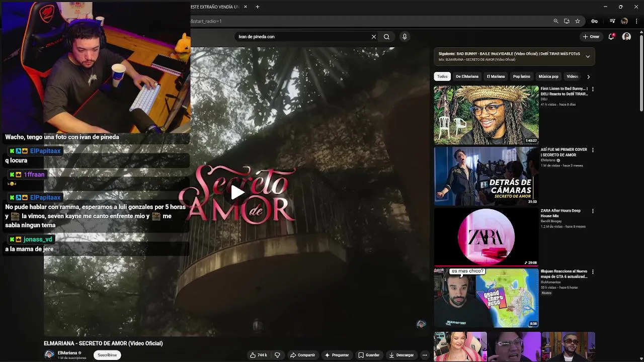Open 'ZARA After Hours Deep House Mix' title
This screenshot has height=362, width=644.
pos(560,213)
